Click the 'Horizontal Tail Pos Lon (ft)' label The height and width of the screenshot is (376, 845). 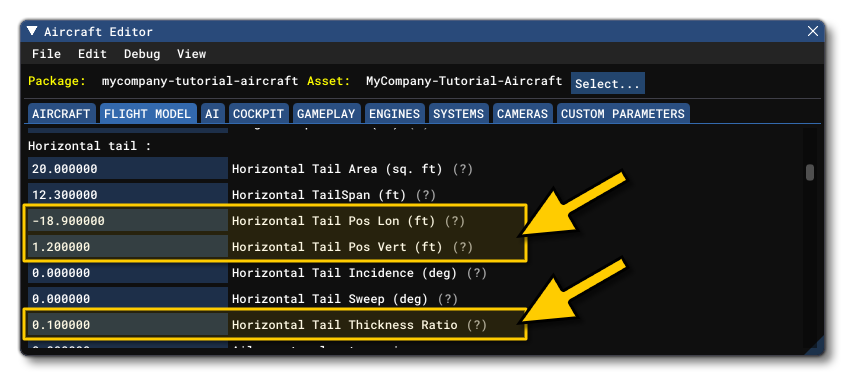334,221
